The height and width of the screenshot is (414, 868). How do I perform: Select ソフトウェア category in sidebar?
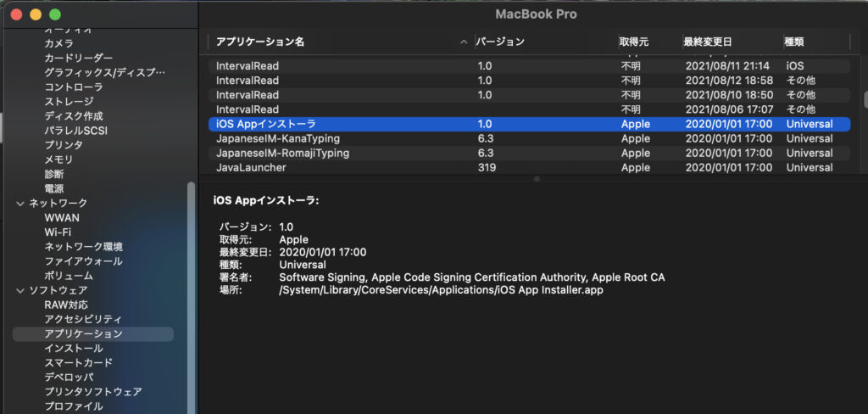coord(58,290)
